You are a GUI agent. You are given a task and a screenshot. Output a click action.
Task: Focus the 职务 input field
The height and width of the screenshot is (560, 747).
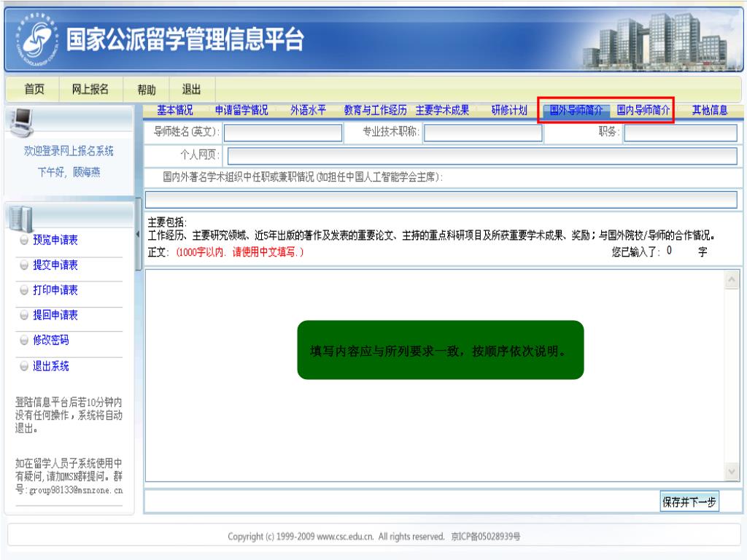681,133
